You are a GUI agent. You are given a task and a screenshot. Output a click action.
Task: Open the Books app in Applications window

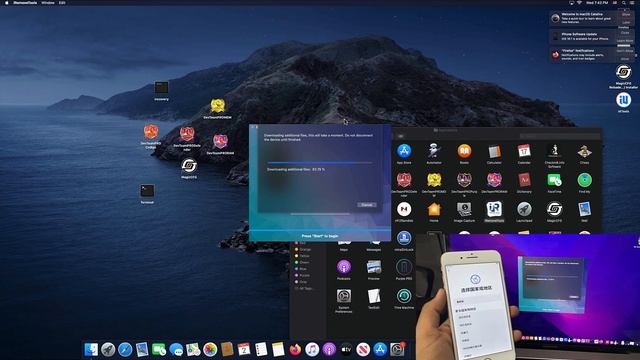464,151
